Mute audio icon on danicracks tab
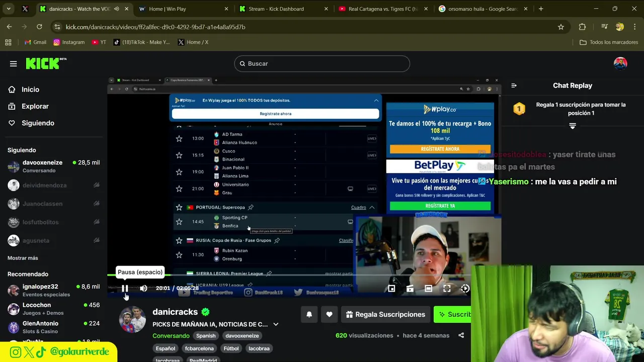 click(x=117, y=9)
